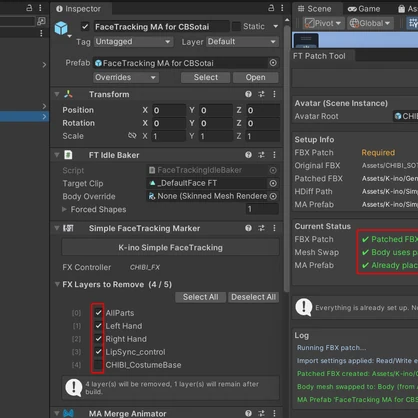The height and width of the screenshot is (418, 418).
Task: Uncheck the Left Hand layer checkbox
Action: click(x=98, y=326)
